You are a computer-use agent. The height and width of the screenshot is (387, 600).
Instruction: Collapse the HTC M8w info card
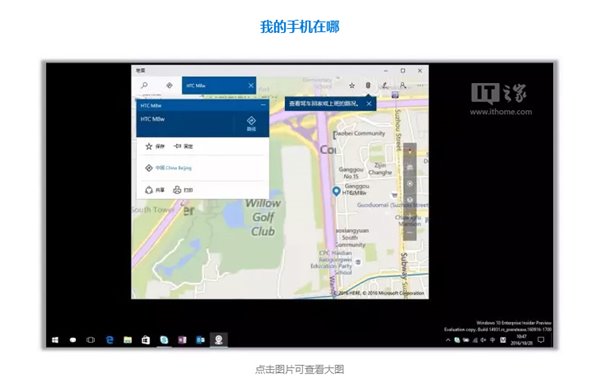[x=263, y=105]
